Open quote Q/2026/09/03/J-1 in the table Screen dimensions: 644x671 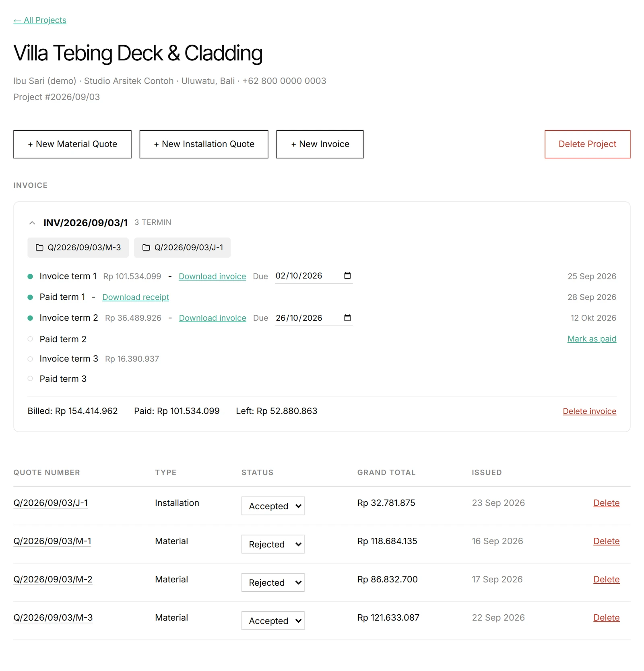pos(51,503)
